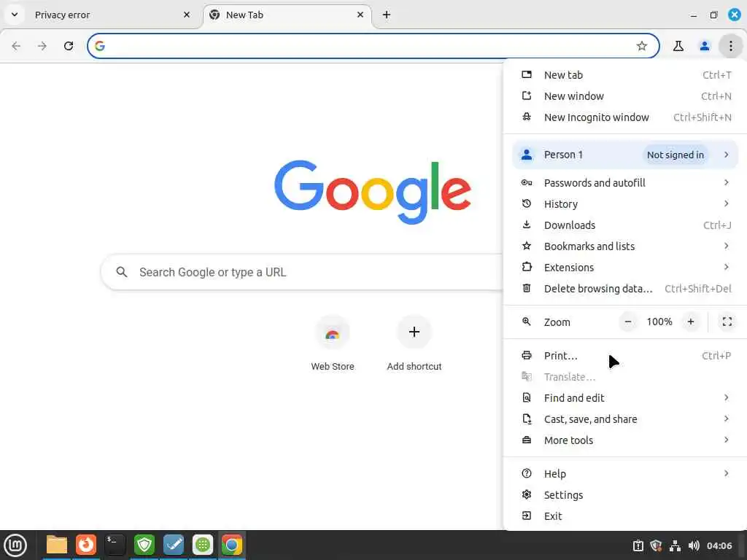
Task: Click the 04:06 clock in the panel
Action: click(x=719, y=545)
